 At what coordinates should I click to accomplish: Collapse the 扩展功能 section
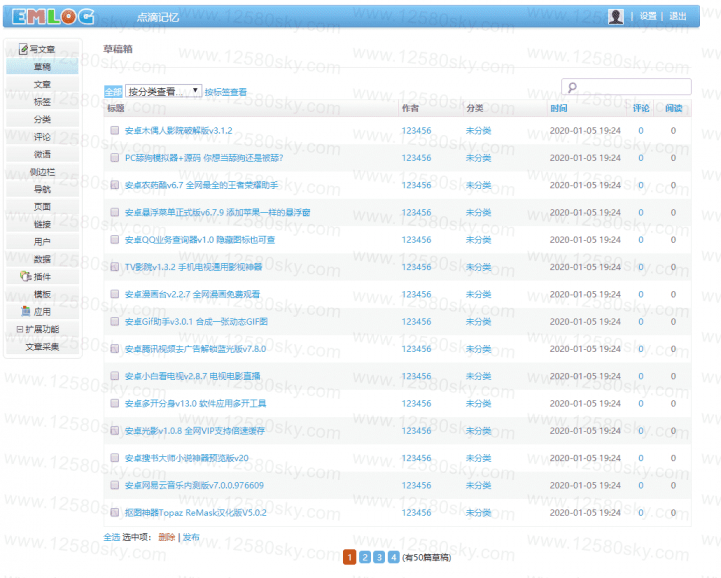(20, 329)
